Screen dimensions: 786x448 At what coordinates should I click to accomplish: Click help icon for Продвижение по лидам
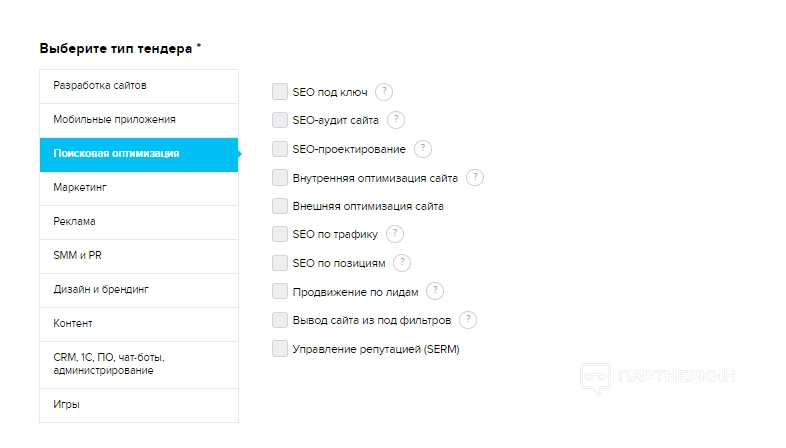435,291
